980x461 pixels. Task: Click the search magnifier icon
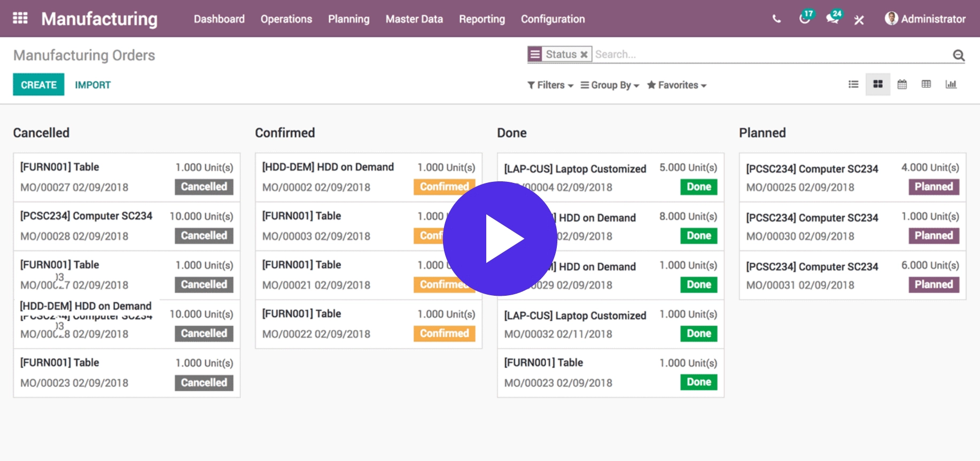point(959,55)
